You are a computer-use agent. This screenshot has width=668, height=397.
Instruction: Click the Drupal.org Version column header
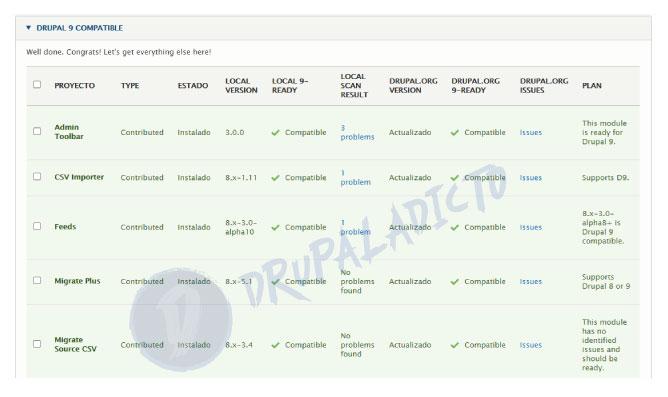(413, 86)
